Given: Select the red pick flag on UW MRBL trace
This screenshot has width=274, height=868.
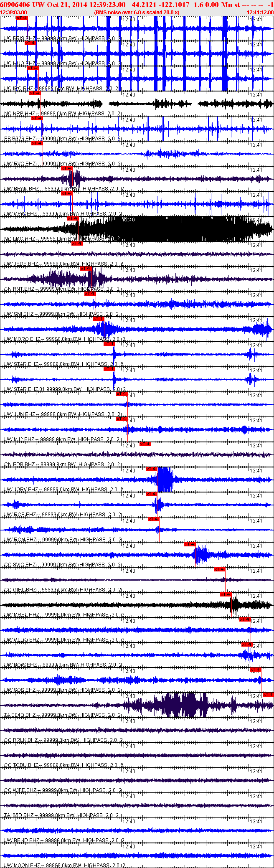Looking at the screenshot, I should [x=226, y=594].
